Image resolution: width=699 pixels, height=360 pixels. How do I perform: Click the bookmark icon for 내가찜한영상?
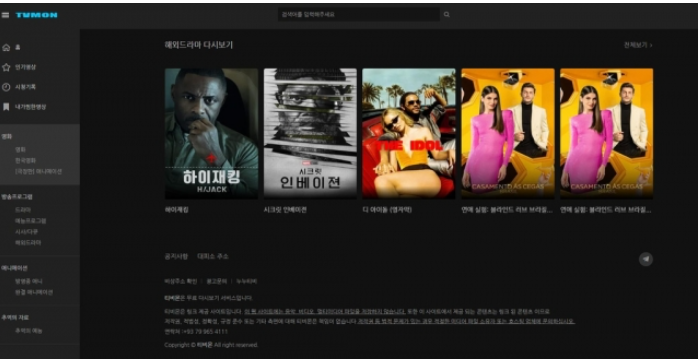coord(6,107)
